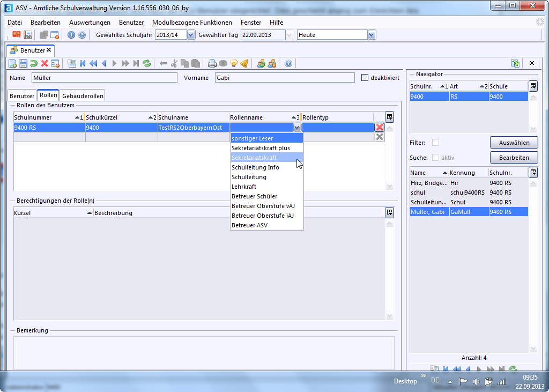This screenshot has height=392, width=549.
Task: Click the green refresh arrows in Benutzer toolbar
Action: tap(147, 63)
